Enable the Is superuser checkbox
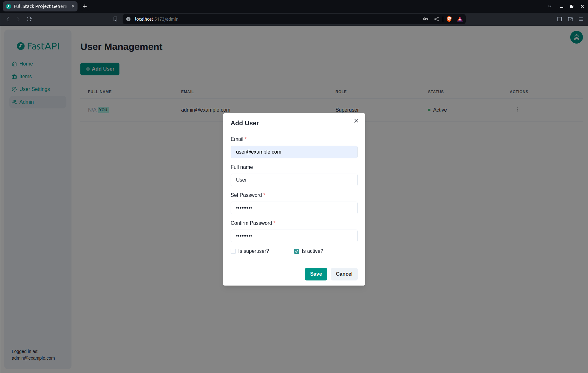Image resolution: width=588 pixels, height=373 pixels. pos(233,251)
